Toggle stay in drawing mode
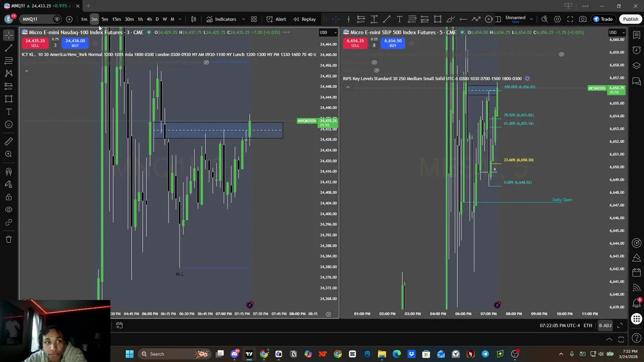The image size is (644, 362). (9, 184)
